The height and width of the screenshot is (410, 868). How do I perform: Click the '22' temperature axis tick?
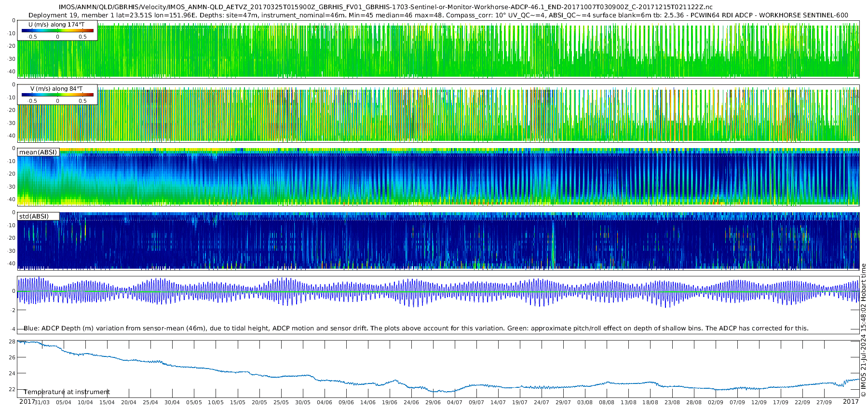(12, 389)
